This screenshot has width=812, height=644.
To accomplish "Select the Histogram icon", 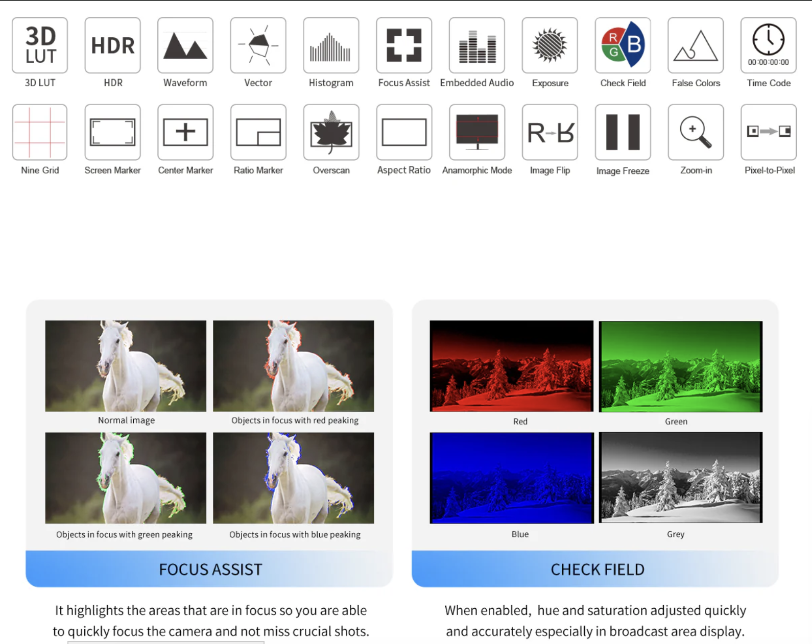I will [331, 45].
